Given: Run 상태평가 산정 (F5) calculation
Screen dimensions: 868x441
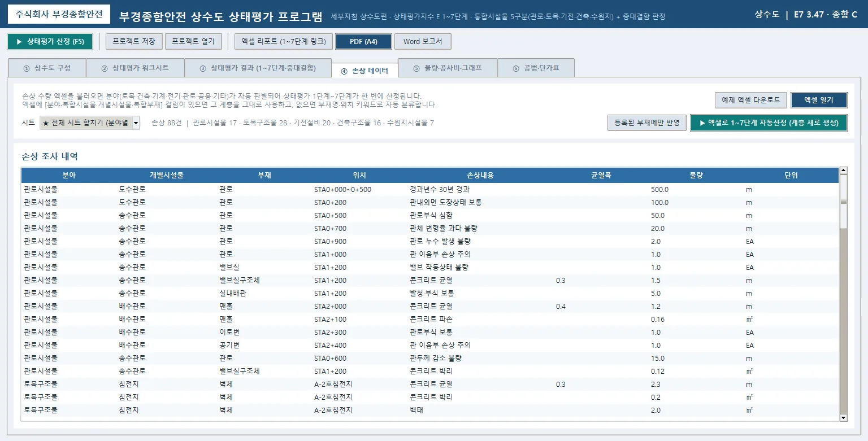Looking at the screenshot, I should [x=50, y=42].
